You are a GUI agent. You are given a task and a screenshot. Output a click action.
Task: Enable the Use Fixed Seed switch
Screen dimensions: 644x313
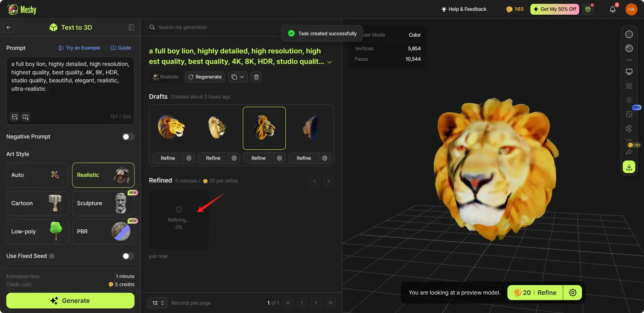(128, 256)
